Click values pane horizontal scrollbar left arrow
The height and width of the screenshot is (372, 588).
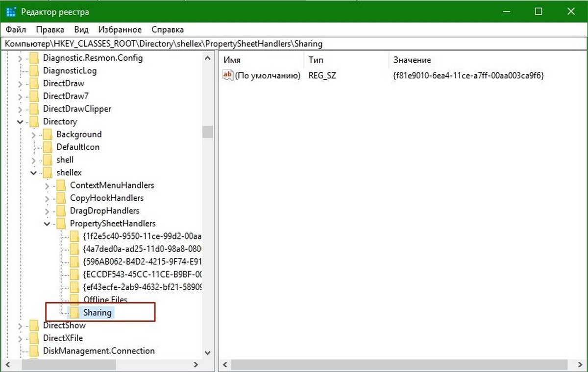pos(224,364)
